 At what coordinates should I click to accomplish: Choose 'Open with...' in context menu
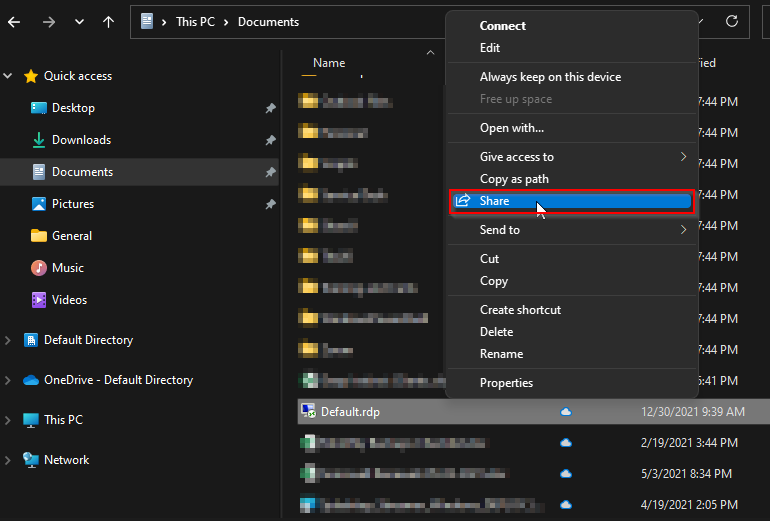[x=572, y=128]
